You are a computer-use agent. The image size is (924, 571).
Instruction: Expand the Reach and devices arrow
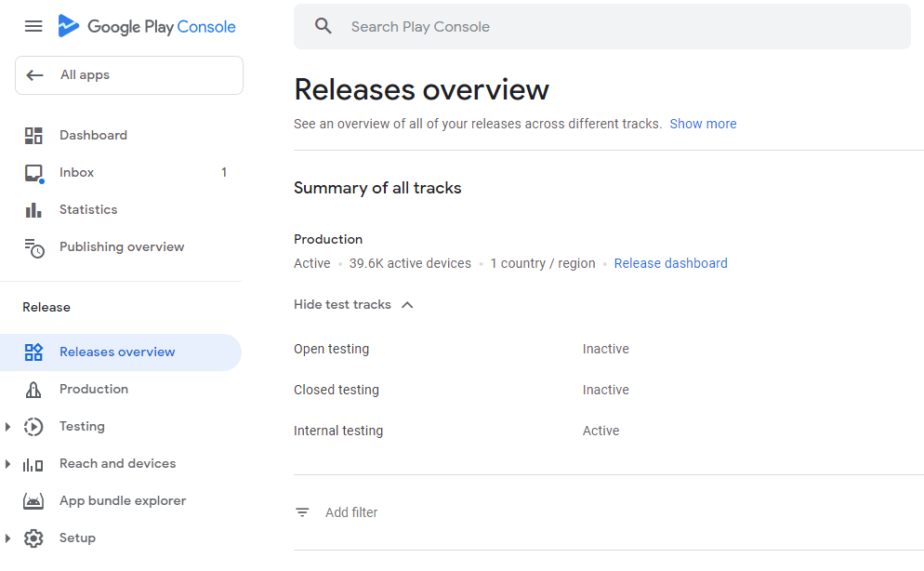pyautogui.click(x=7, y=464)
